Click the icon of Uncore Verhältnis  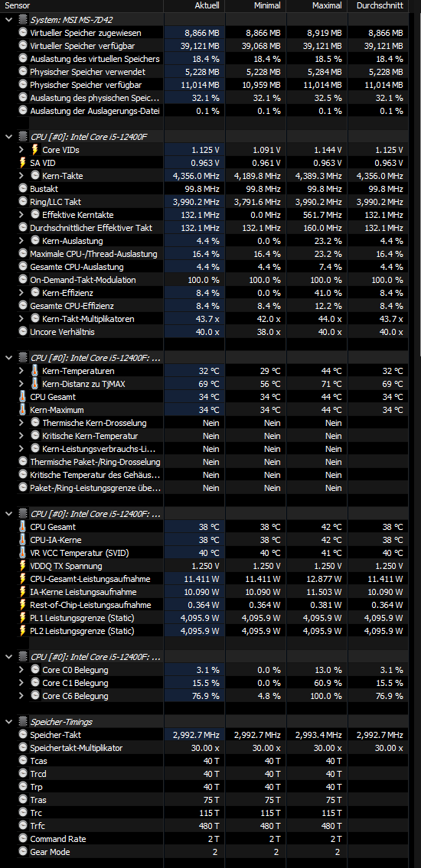coord(23,331)
